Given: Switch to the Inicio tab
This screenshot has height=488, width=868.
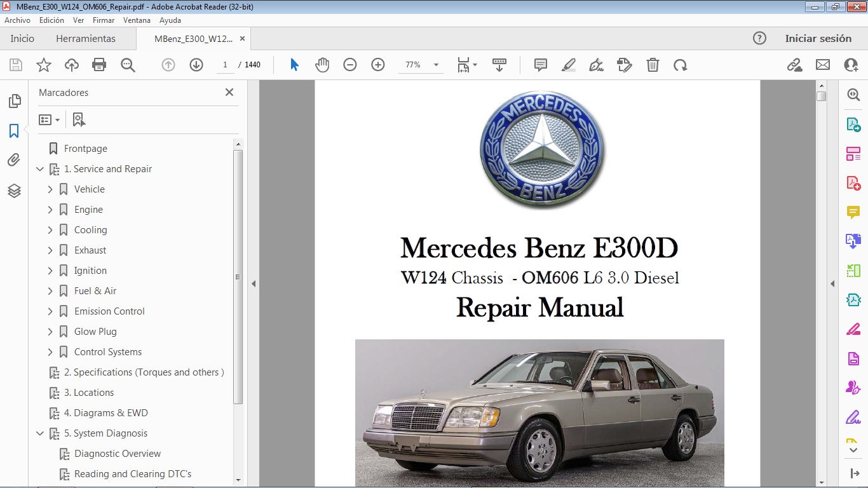Looking at the screenshot, I should pos(22,38).
